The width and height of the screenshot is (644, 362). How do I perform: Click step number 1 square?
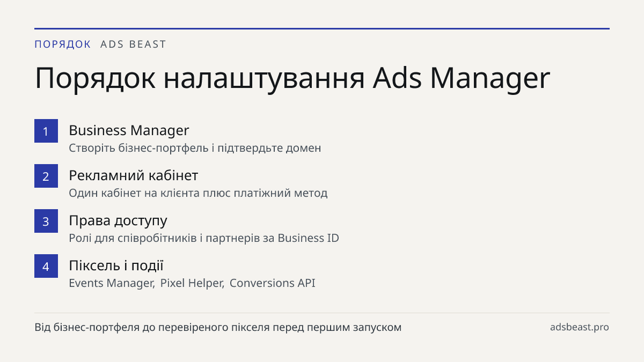(x=46, y=131)
